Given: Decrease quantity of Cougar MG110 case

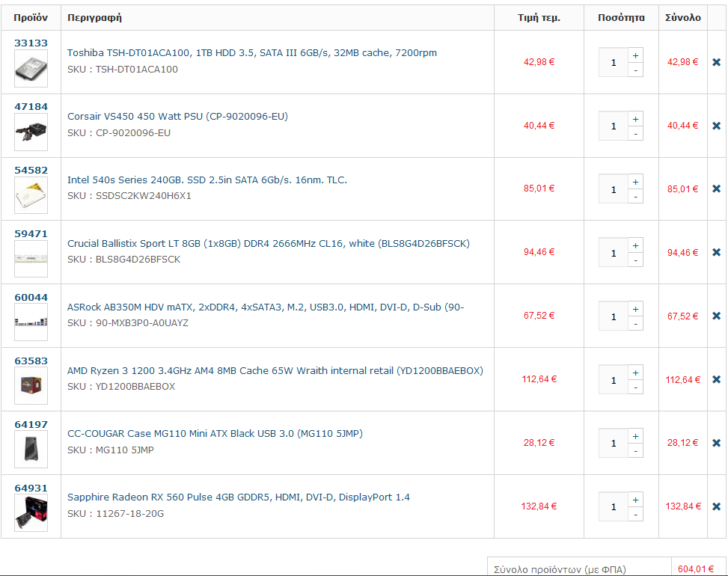Looking at the screenshot, I should pos(636,451).
